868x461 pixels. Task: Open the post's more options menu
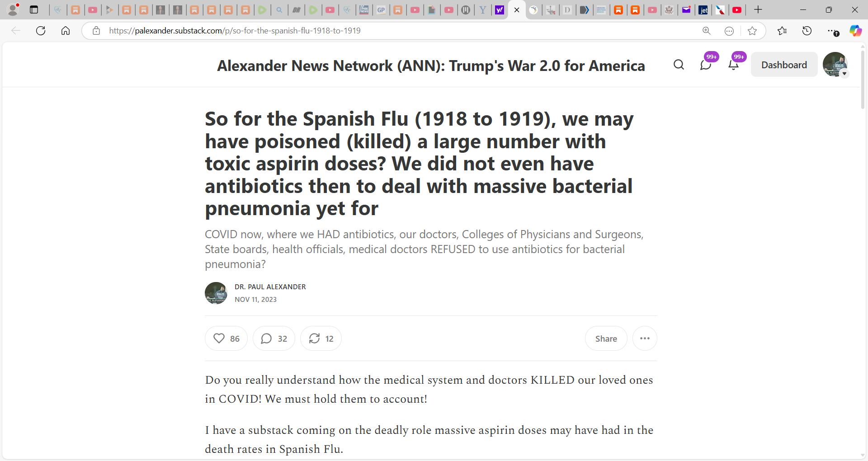pyautogui.click(x=645, y=339)
